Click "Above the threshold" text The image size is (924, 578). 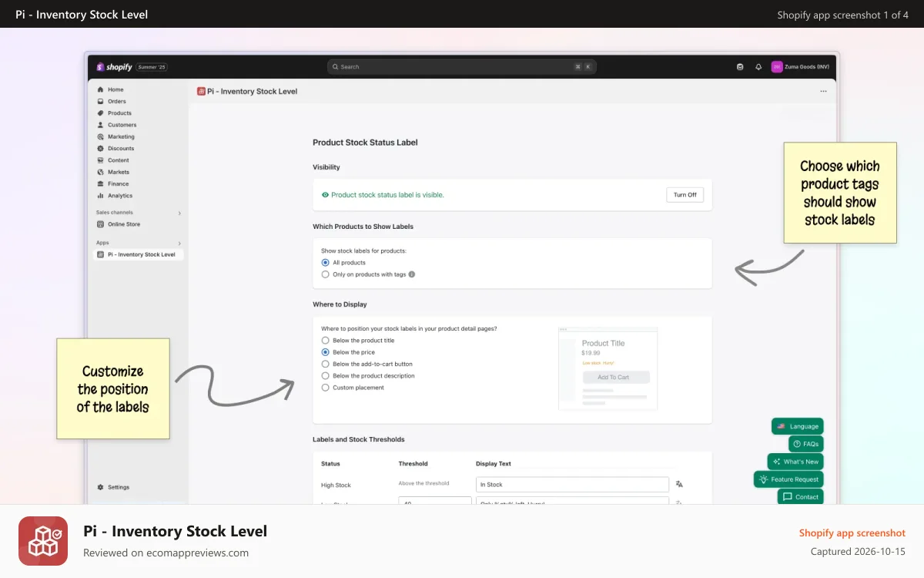click(x=423, y=483)
